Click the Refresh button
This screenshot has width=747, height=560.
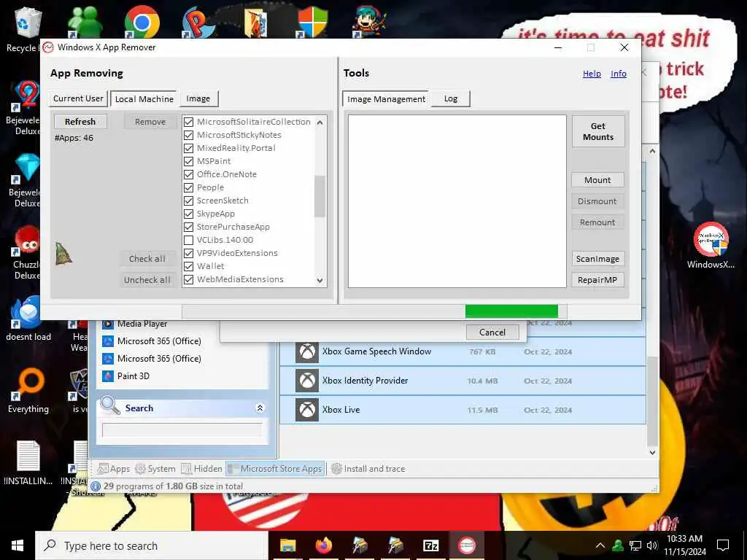pyautogui.click(x=80, y=122)
